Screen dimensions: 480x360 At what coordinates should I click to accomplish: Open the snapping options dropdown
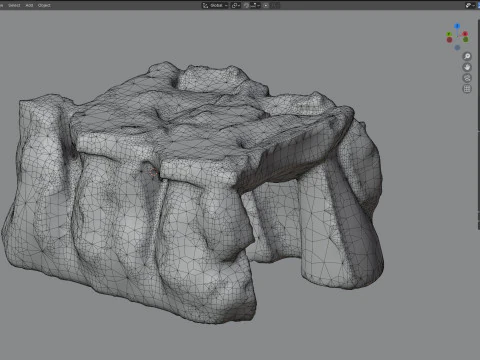click(255, 5)
